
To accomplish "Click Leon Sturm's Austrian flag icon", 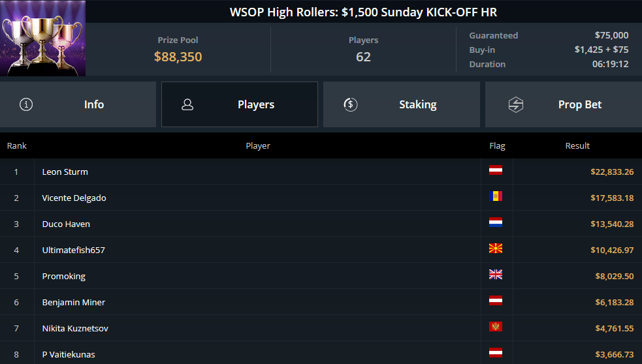I will [496, 170].
